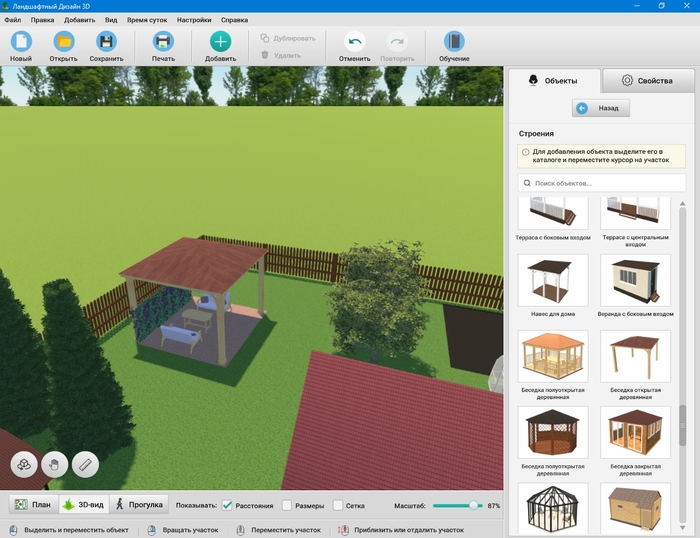Click the Дублировать toolbar item
Image resolution: width=700 pixels, height=538 pixels.
pos(288,38)
